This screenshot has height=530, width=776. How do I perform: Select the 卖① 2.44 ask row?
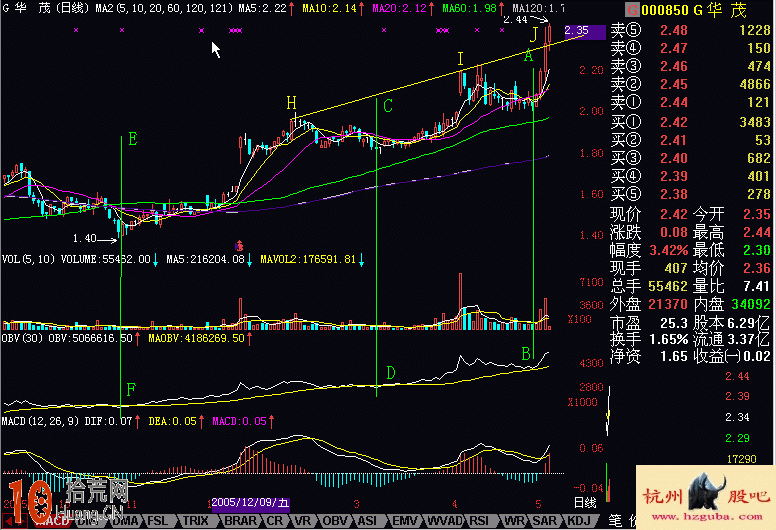(x=690, y=102)
